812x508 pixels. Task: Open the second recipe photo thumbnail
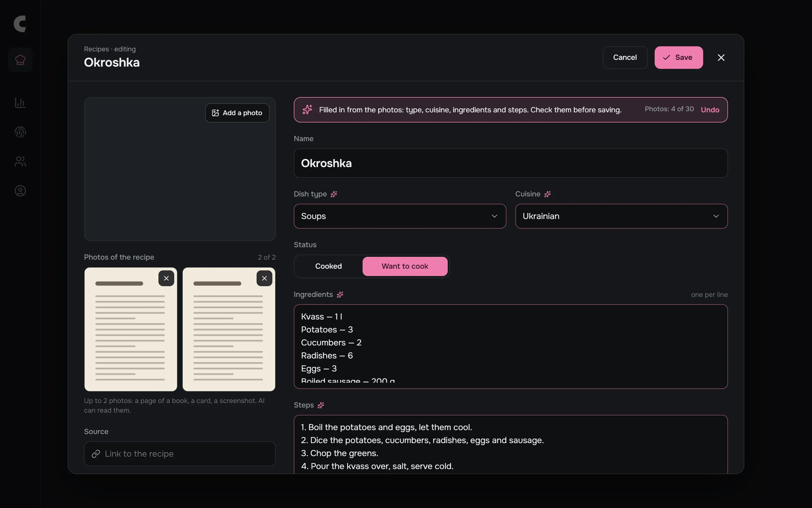tap(229, 329)
